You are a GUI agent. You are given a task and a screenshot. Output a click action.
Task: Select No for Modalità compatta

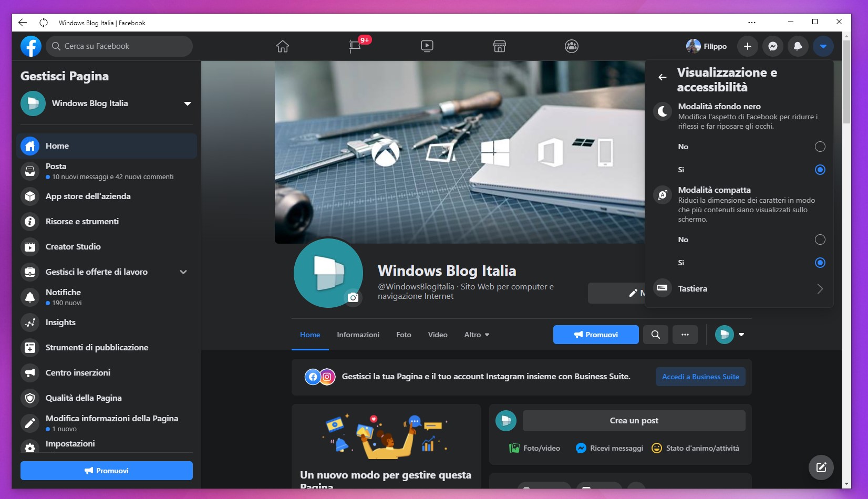(820, 240)
